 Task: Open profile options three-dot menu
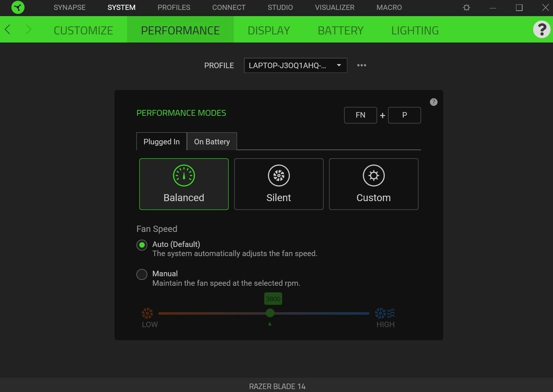[x=362, y=65]
